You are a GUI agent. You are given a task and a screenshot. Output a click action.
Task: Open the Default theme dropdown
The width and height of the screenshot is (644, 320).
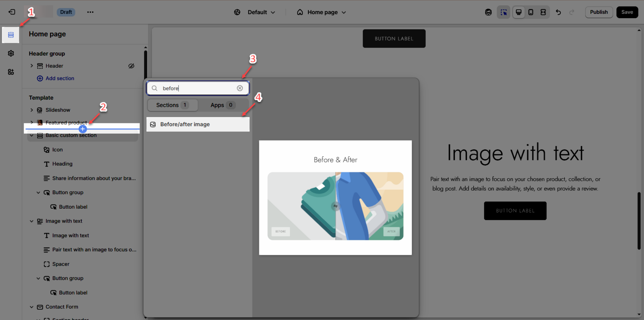coord(255,12)
